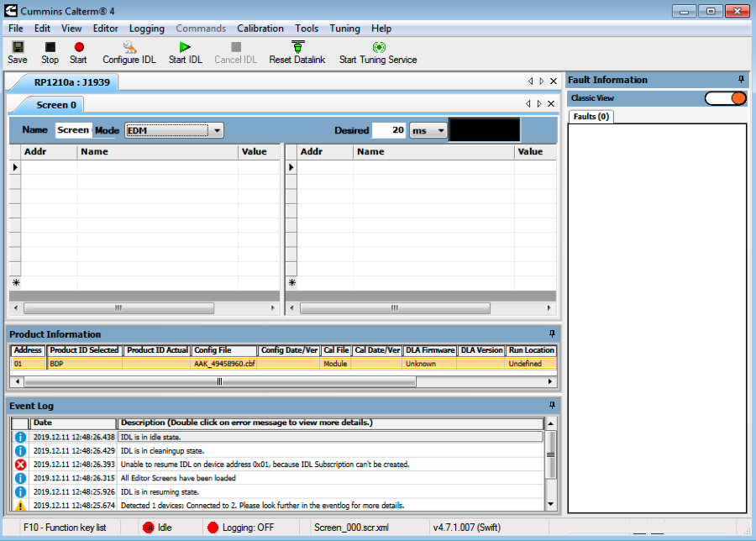Screen dimensions: 756x541
Task: Click Product Information horizontal scrollbar thumb
Action: click(x=220, y=381)
